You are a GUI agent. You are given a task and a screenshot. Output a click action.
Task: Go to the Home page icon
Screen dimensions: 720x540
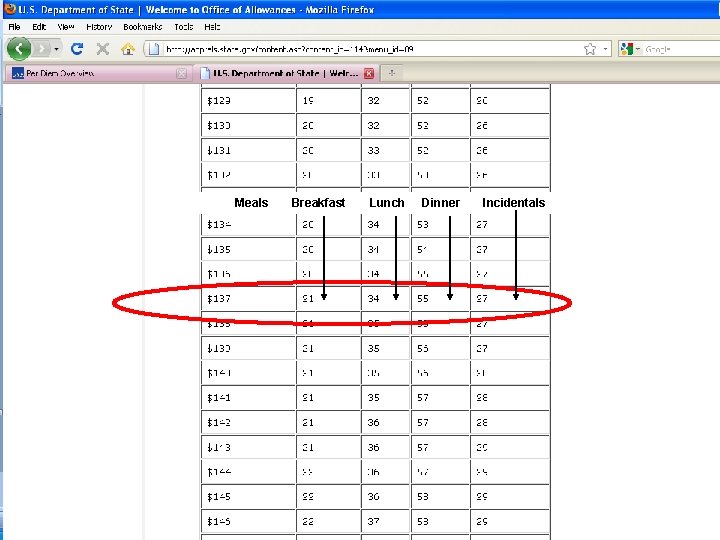(128, 49)
